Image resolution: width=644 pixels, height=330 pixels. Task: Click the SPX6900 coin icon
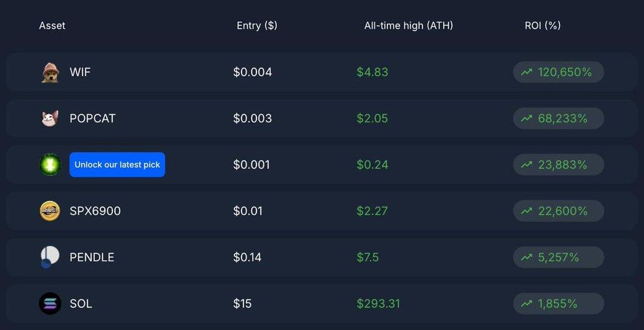click(x=50, y=211)
